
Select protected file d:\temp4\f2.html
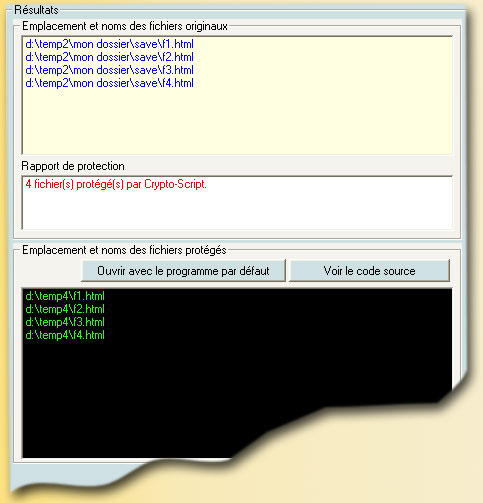point(65,309)
